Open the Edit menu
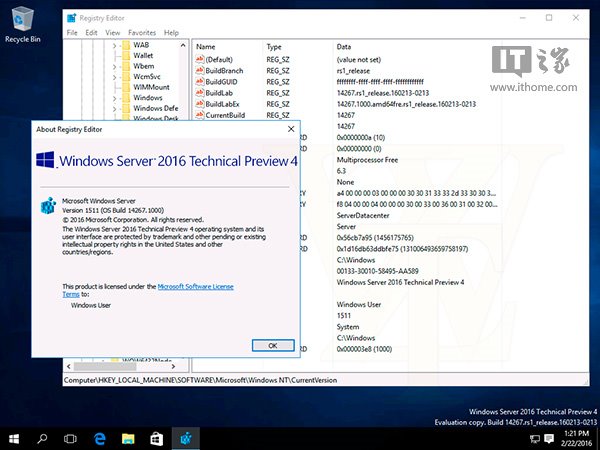The image size is (600, 450). pyautogui.click(x=91, y=33)
